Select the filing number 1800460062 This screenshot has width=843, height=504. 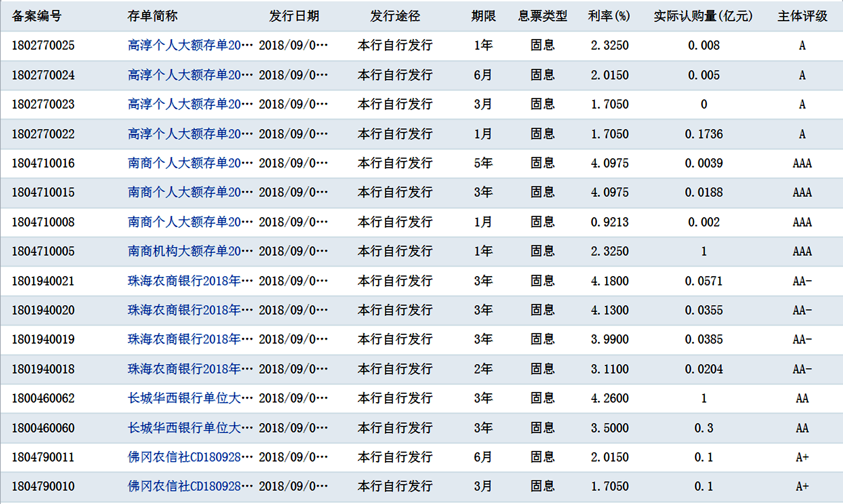(43, 398)
